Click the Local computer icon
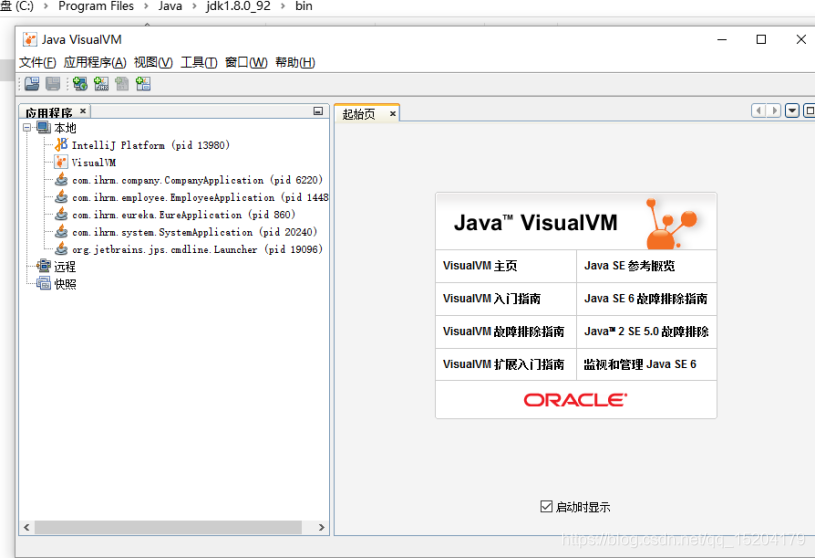Screen dimensions: 815x558 (44, 127)
